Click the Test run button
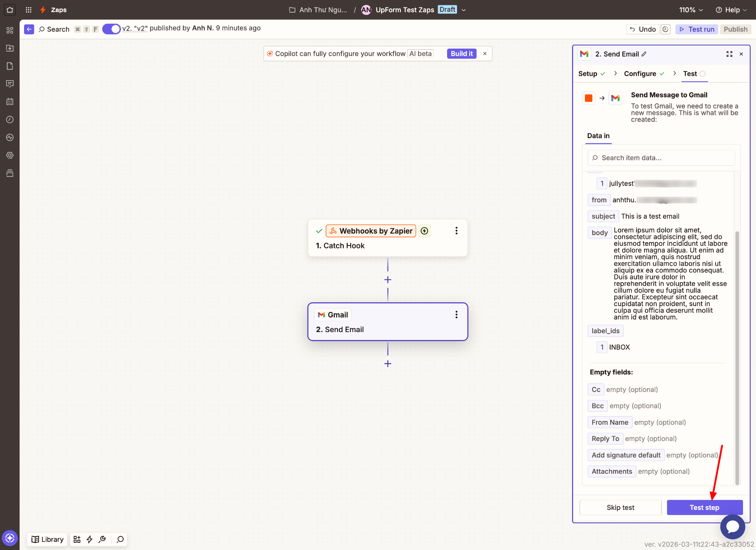This screenshot has width=756, height=550. tap(697, 29)
